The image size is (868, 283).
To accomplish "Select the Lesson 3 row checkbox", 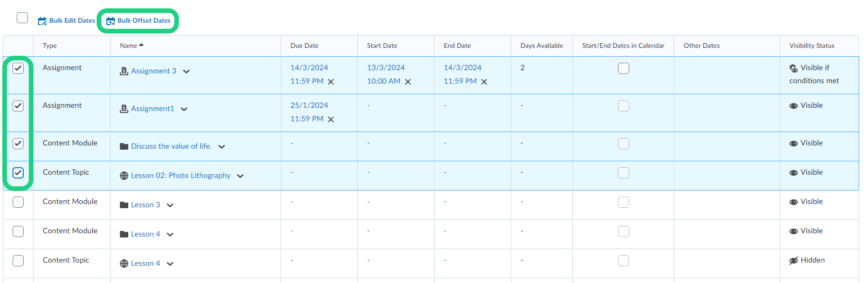I will click(x=18, y=202).
